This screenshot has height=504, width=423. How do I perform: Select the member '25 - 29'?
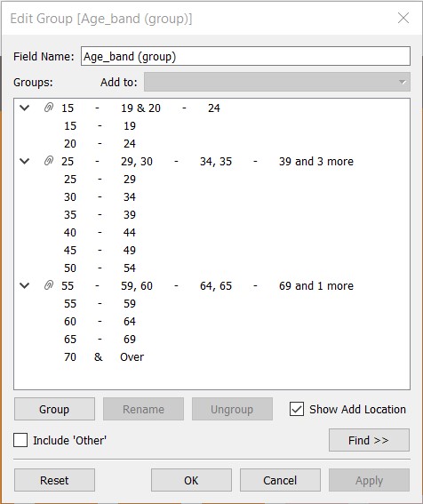(100, 179)
